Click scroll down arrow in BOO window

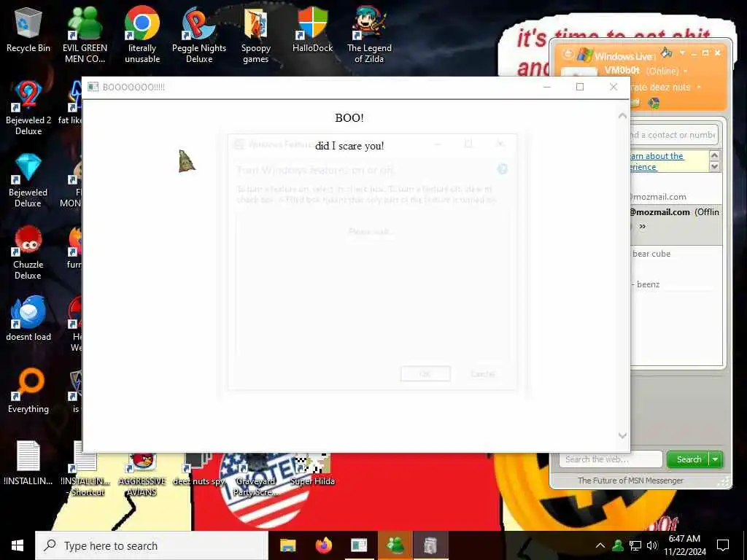[x=622, y=436]
